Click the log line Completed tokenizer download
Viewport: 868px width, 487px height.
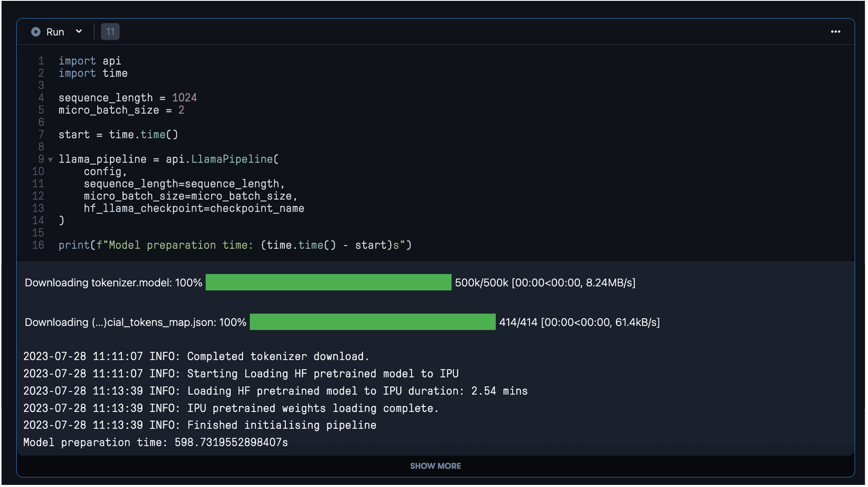click(x=196, y=356)
